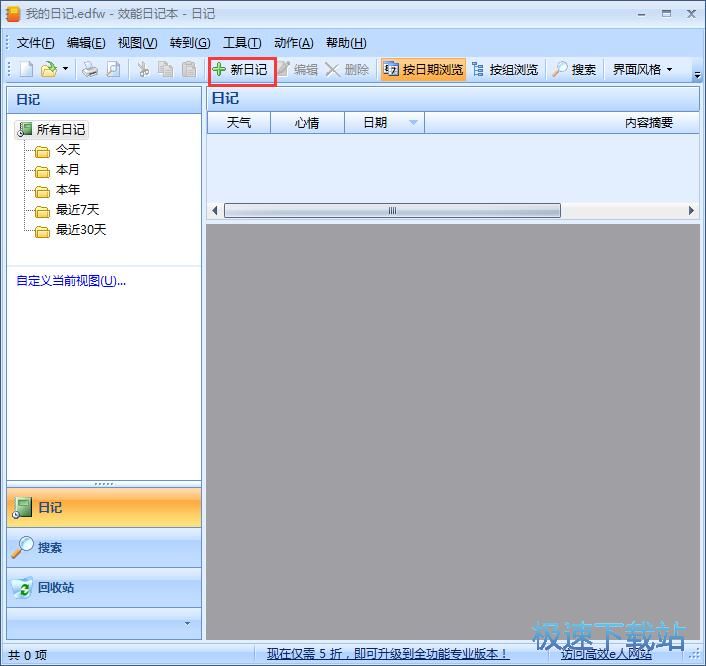Sort by 心情 column header
The image size is (706, 666).
pos(307,122)
